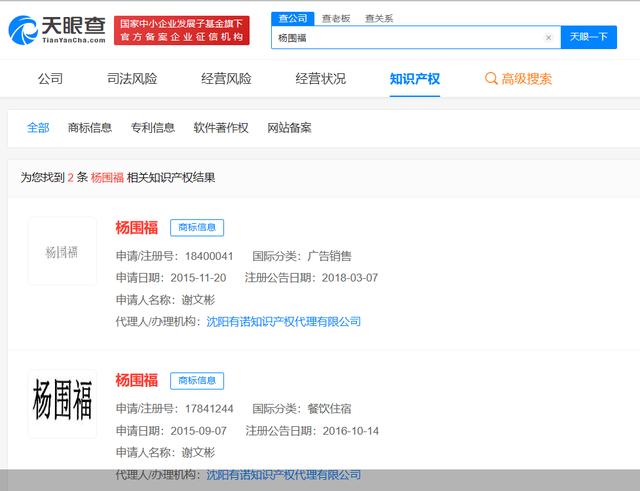
Task: Click the application date 2015-11-20
Action: (x=198, y=278)
